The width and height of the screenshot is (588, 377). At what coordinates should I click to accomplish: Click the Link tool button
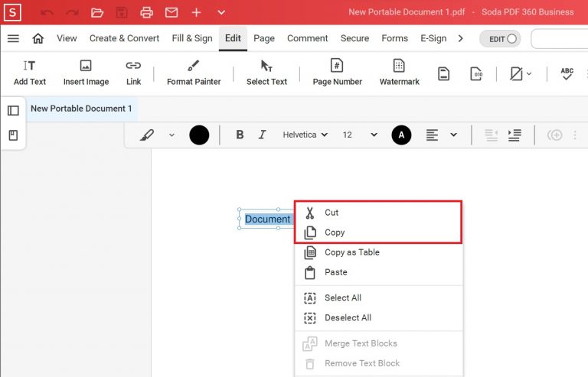pyautogui.click(x=134, y=73)
